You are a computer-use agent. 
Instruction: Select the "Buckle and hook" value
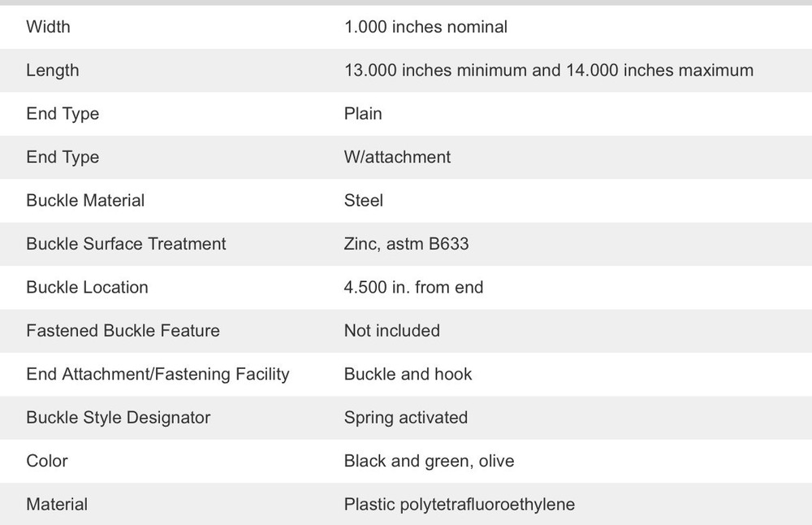pos(408,375)
